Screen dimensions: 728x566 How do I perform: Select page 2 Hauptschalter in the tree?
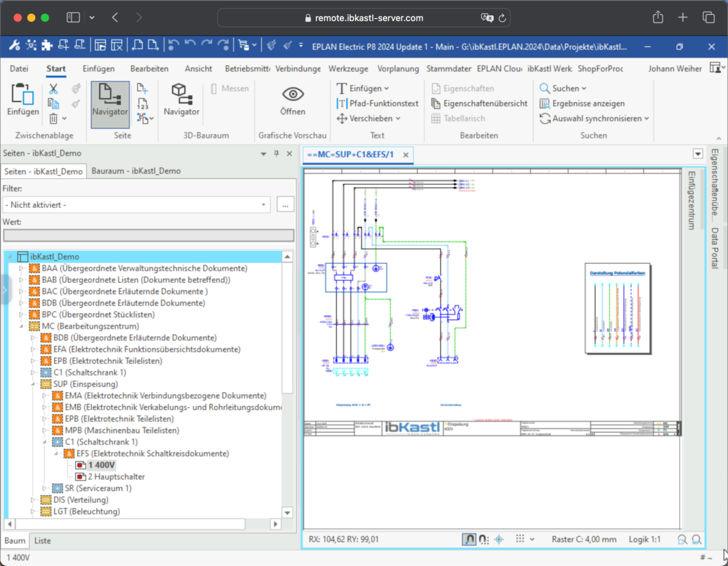tap(116, 477)
